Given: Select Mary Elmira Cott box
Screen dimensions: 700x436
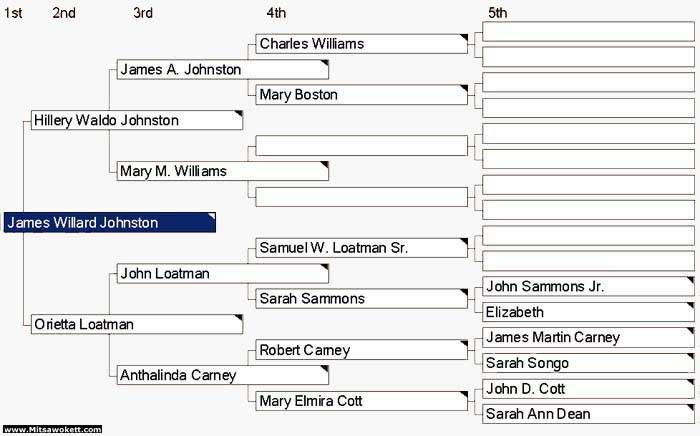Looking at the screenshot, I should (361, 401).
